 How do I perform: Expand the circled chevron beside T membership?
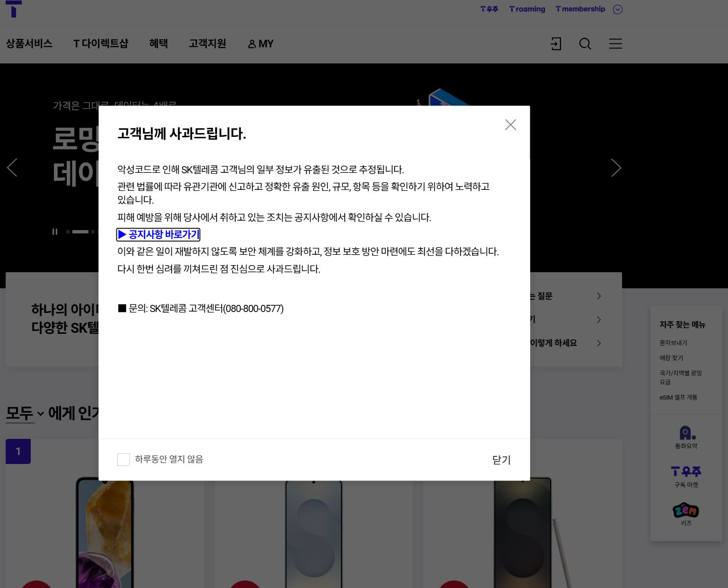coord(618,9)
